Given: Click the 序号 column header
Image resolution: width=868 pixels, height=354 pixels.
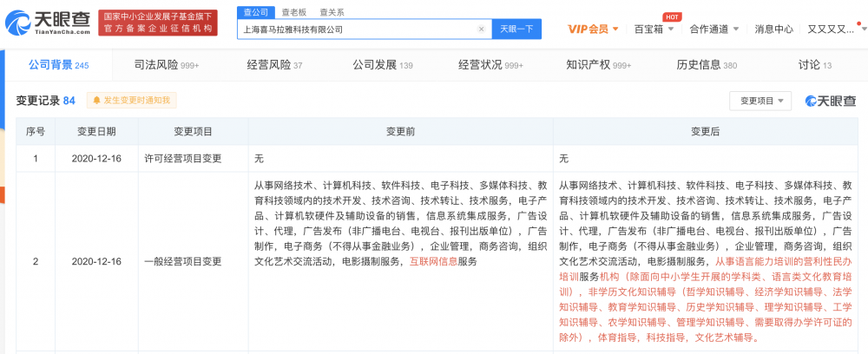Looking at the screenshot, I should [36, 132].
